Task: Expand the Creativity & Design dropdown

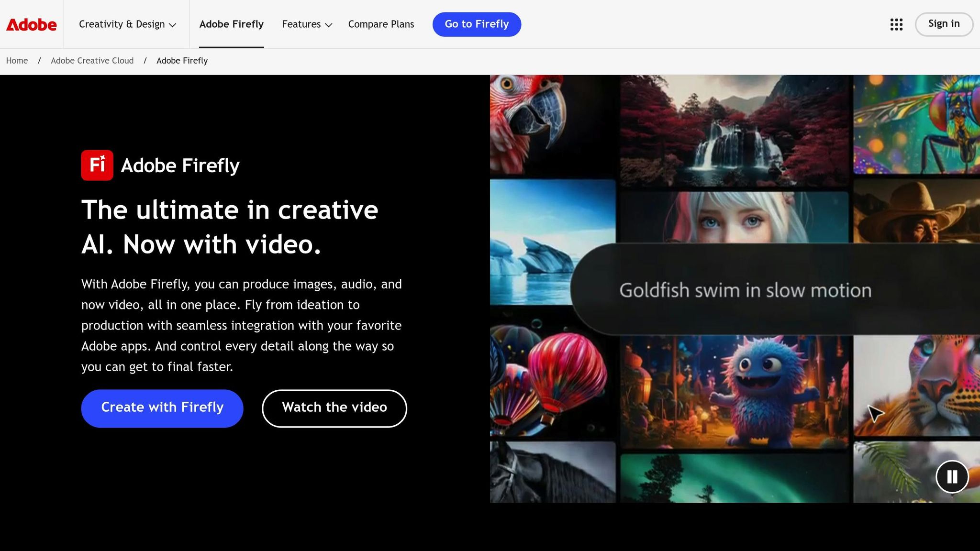Action: pyautogui.click(x=127, y=24)
